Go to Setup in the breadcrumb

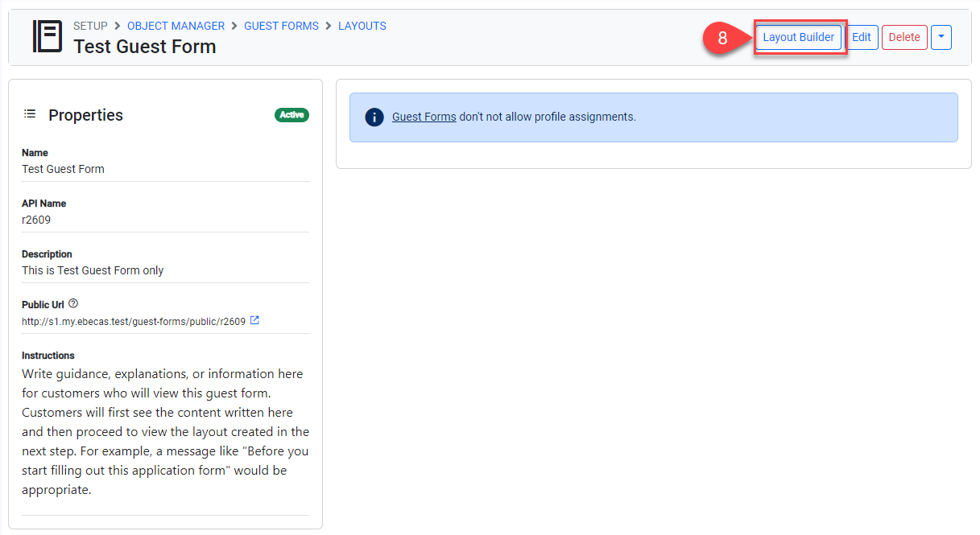(90, 26)
